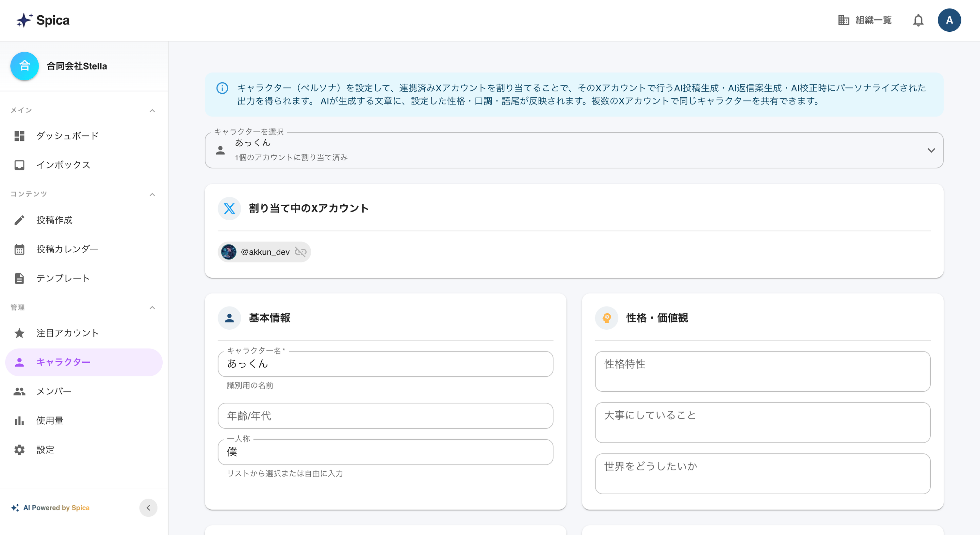Go to ダッシュボード
Screen dimensions: 980x535
(x=84, y=136)
